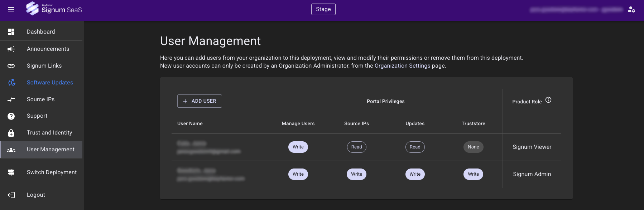Toggle Updates Write chip for Signum Admin

pos(415,174)
